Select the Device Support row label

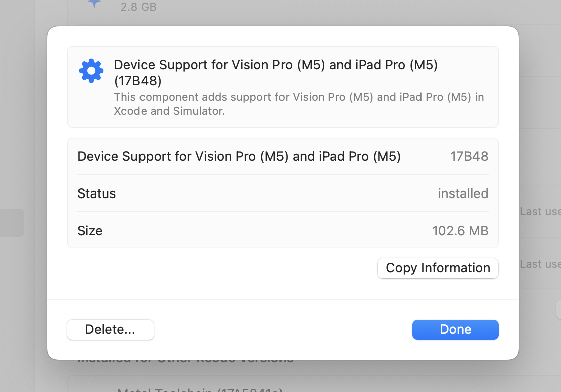point(239,156)
